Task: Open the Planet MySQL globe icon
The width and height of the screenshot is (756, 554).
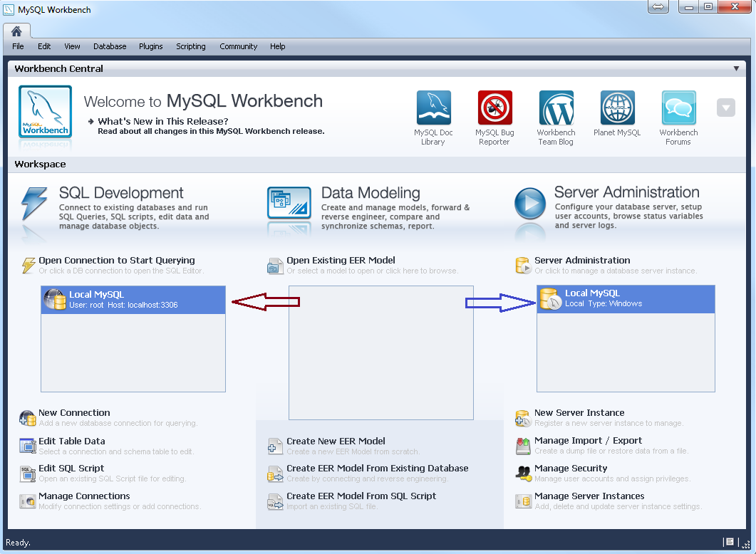Action: tap(617, 108)
